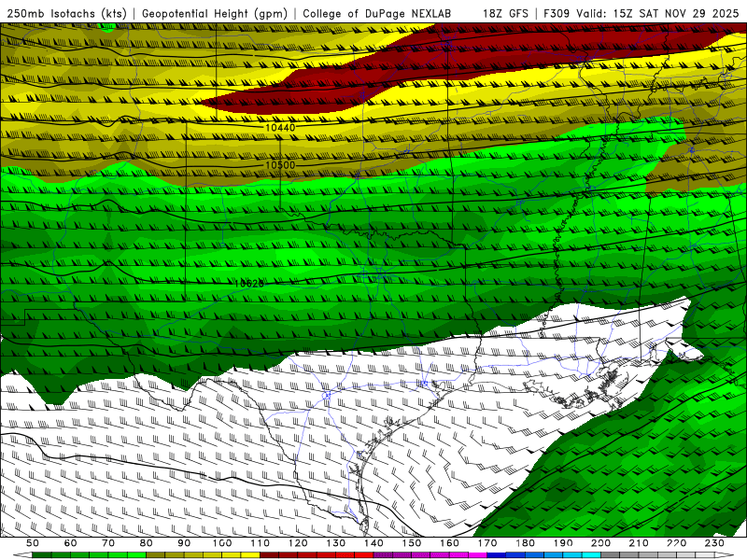The height and width of the screenshot is (560, 747).
Task: Click the 180 value on the color scale
Action: (525, 543)
